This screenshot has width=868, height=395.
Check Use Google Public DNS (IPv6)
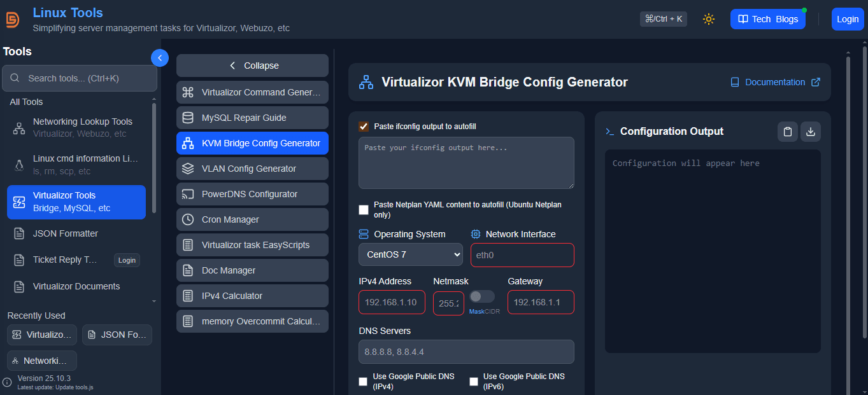coord(474,382)
